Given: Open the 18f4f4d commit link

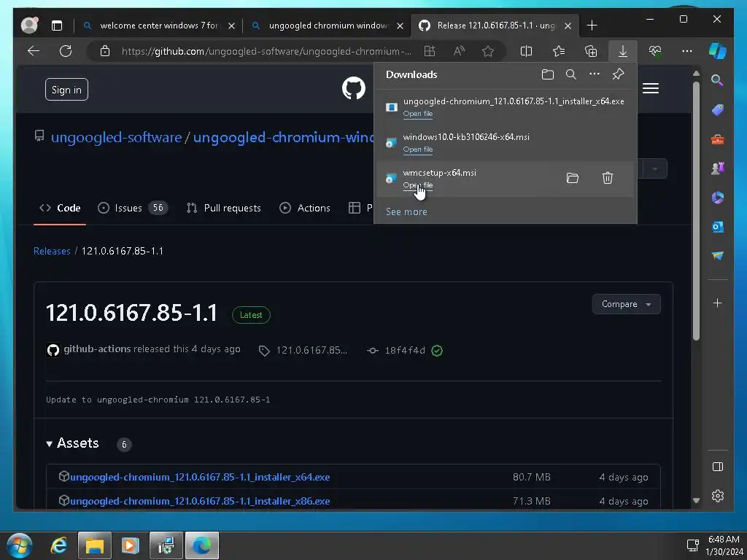Looking at the screenshot, I should tap(404, 351).
